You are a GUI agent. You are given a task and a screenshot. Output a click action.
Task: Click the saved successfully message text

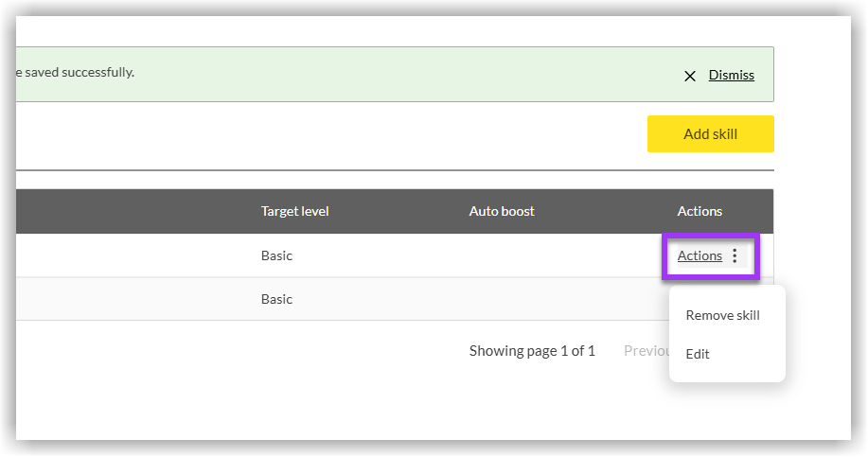(76, 72)
